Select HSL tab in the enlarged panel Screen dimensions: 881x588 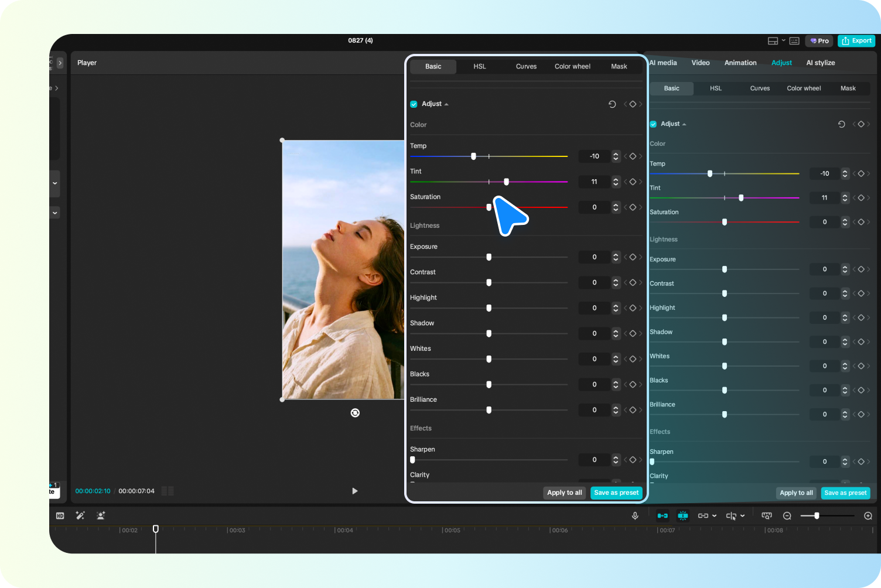pyautogui.click(x=480, y=67)
